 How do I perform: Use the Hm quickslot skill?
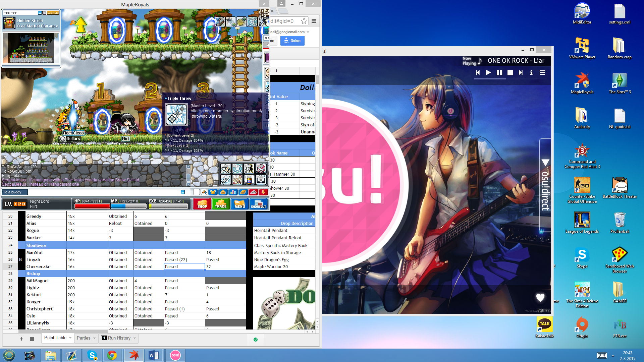click(x=249, y=168)
